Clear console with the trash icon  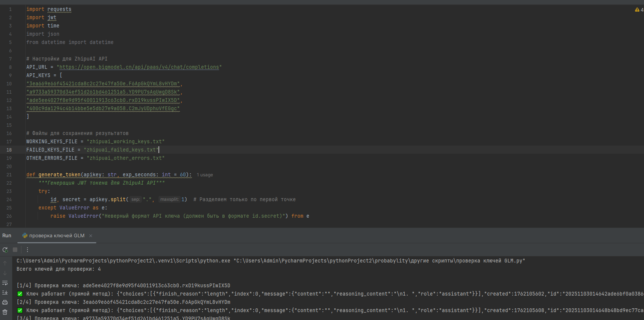click(x=5, y=312)
